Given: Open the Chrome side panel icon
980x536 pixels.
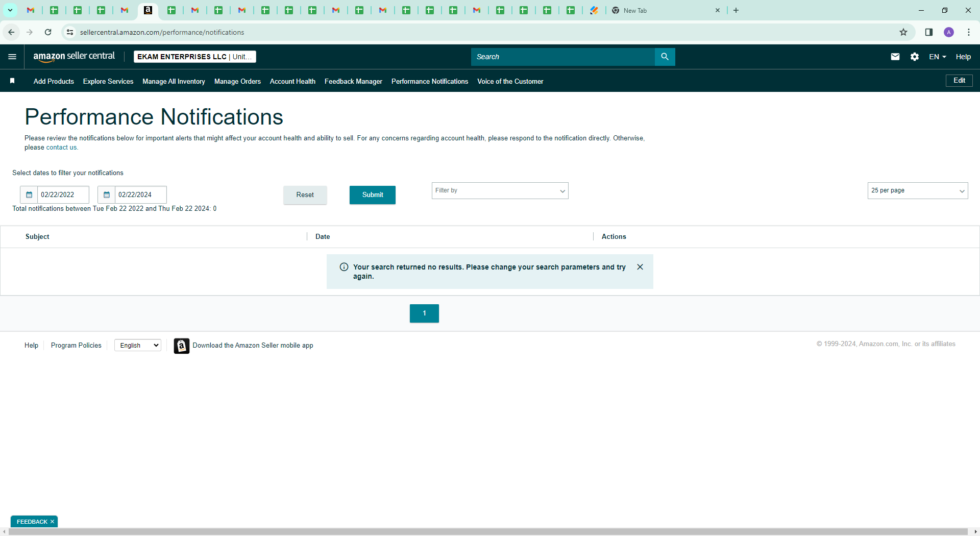Looking at the screenshot, I should click(x=929, y=32).
